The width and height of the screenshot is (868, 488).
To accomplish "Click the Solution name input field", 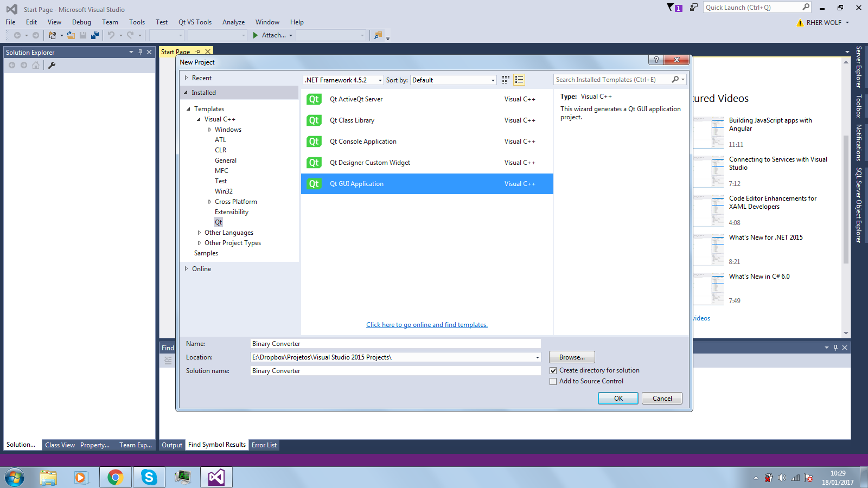I will click(x=395, y=371).
